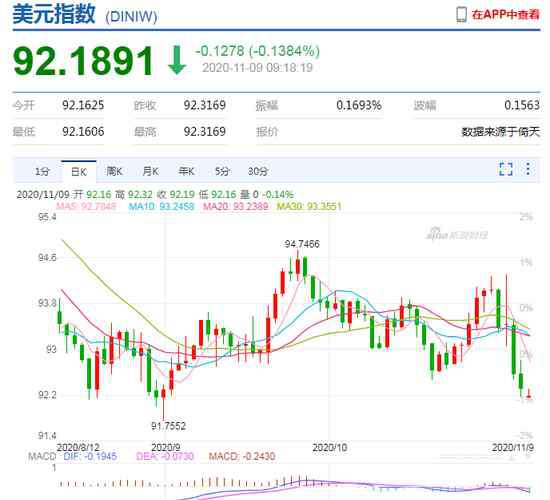
Task: Click the 在APP中查看 link
Action: (x=505, y=14)
